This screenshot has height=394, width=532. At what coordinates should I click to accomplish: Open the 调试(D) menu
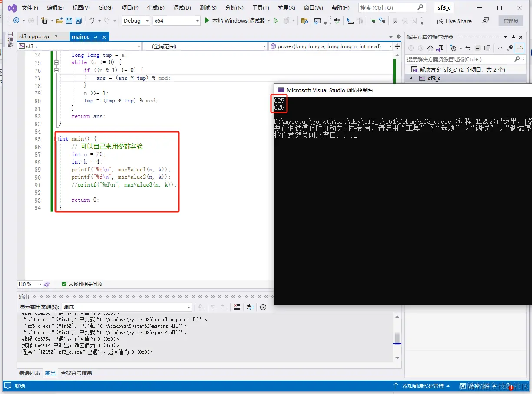(x=182, y=8)
